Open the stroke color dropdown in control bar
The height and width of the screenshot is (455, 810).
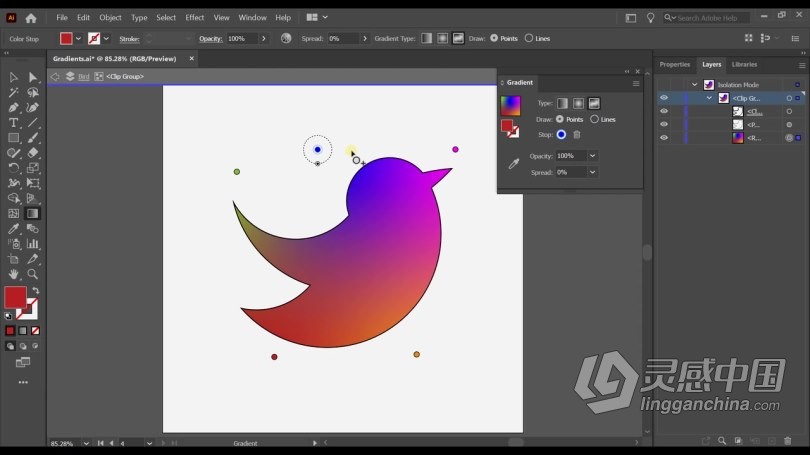[106, 38]
